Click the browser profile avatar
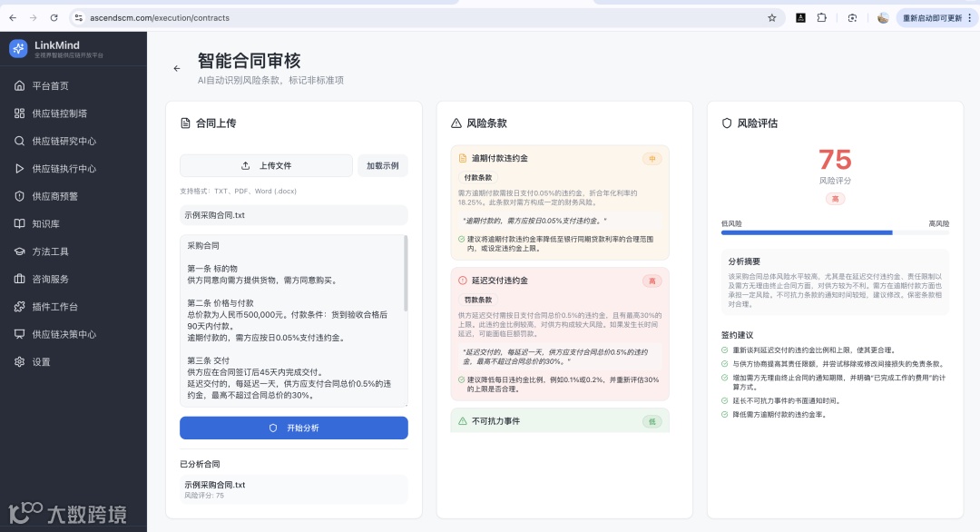Screen dimensions: 980x532 click(x=883, y=17)
